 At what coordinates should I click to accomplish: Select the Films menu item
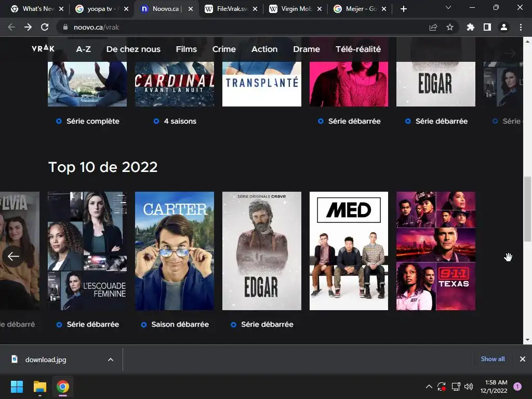tap(187, 49)
